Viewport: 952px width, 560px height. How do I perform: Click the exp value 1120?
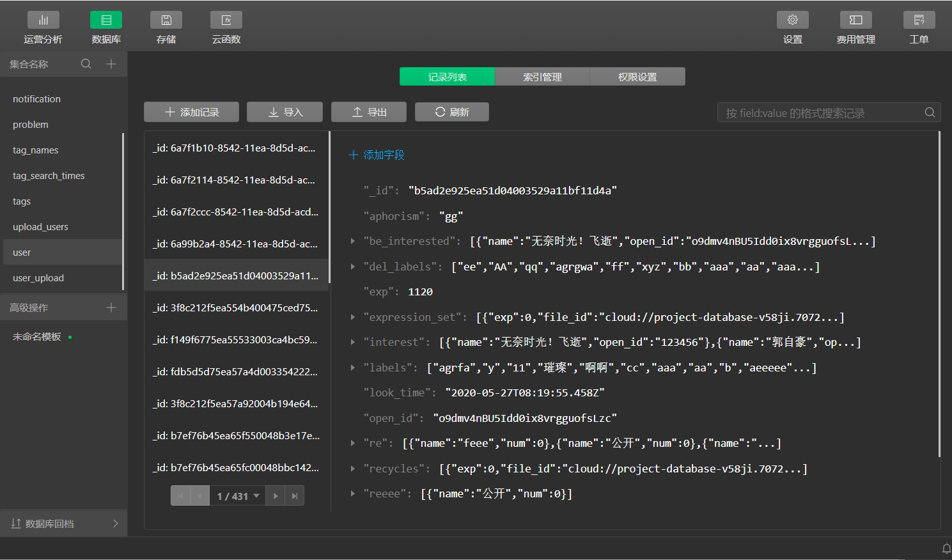[x=421, y=292]
